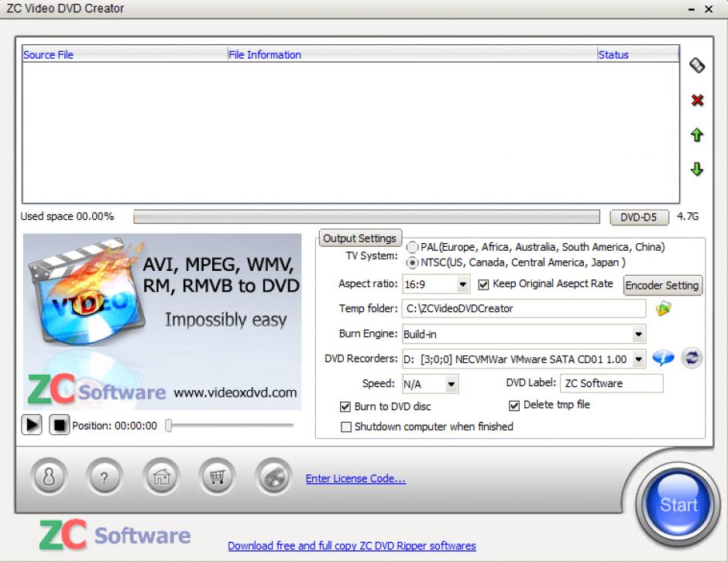
Task: Toggle Burn to DVD disc checkbox
Action: (x=345, y=407)
